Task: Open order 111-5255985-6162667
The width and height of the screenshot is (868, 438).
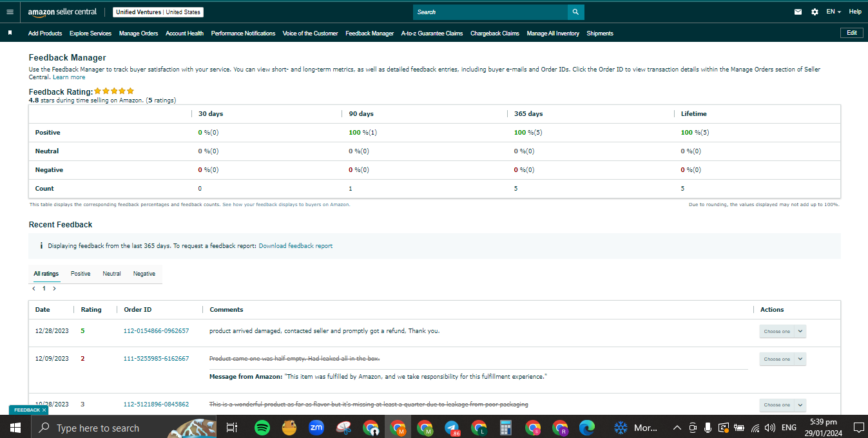Action: [x=156, y=359]
